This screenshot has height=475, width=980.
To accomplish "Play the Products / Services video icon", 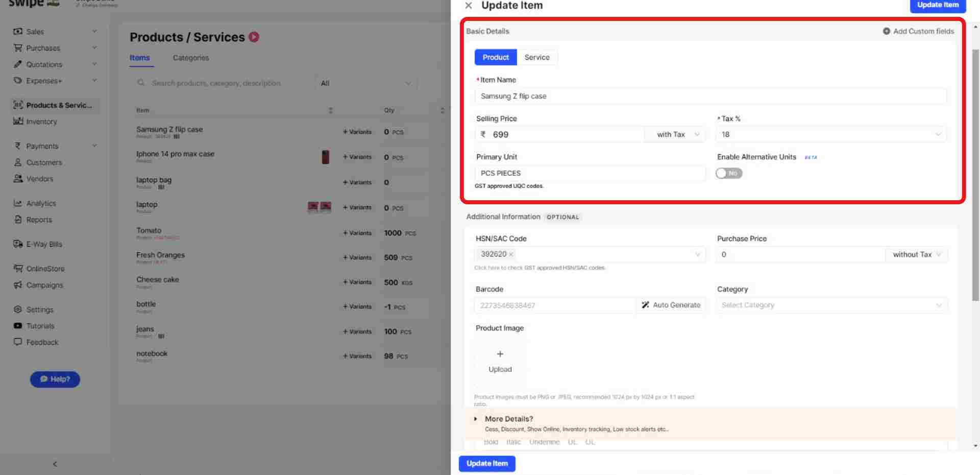I will [254, 37].
